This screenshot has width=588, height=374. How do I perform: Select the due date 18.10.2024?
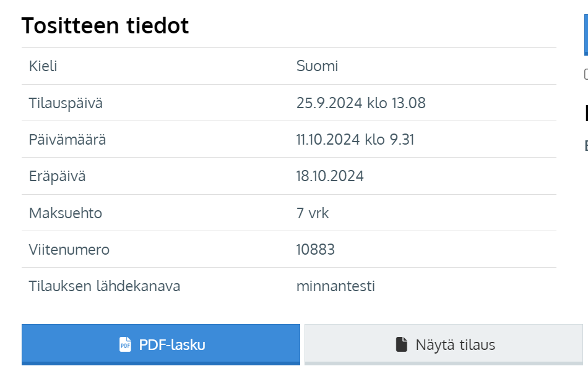point(330,176)
